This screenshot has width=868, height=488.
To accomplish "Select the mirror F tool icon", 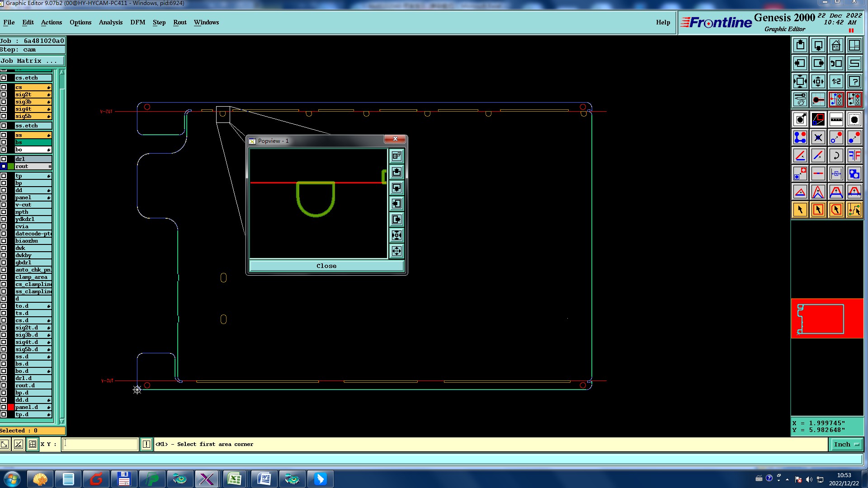I will (x=854, y=156).
